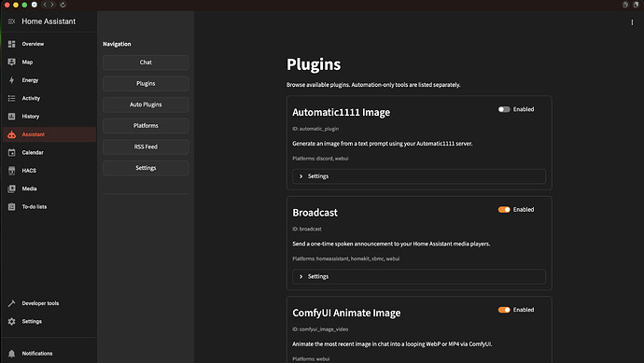Expand Settings under Broadcast plugin

(x=419, y=276)
